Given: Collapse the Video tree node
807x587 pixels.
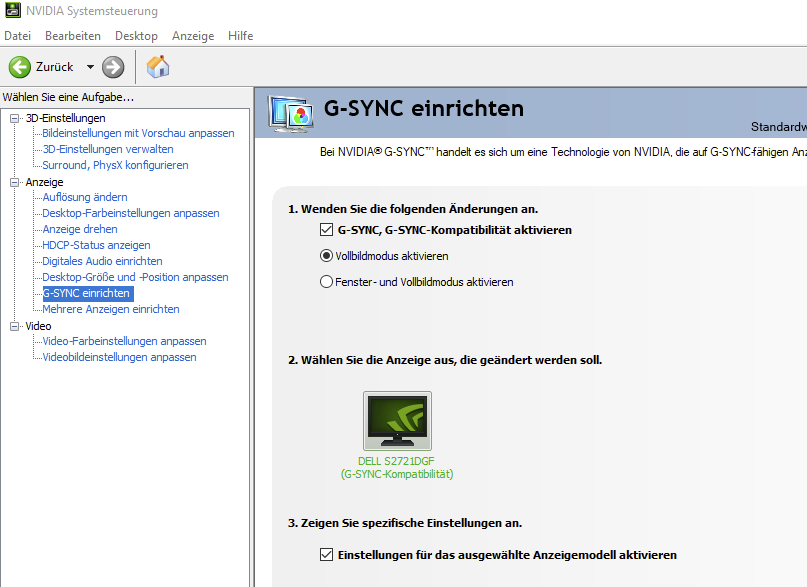Looking at the screenshot, I should point(14,326).
